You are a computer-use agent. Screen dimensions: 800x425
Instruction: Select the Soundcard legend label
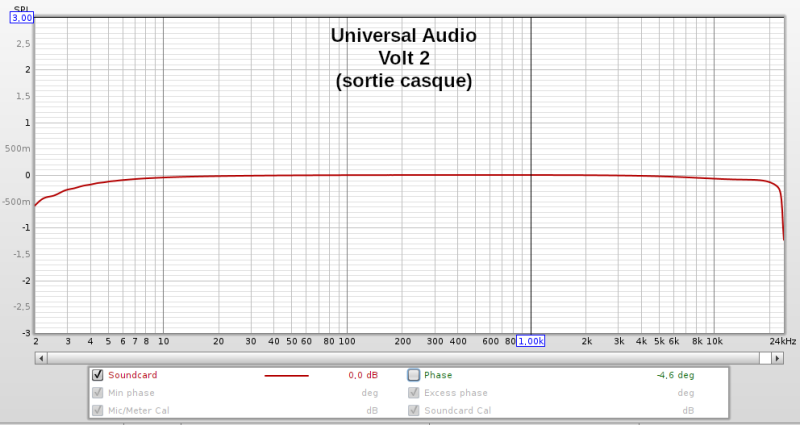[133, 375]
